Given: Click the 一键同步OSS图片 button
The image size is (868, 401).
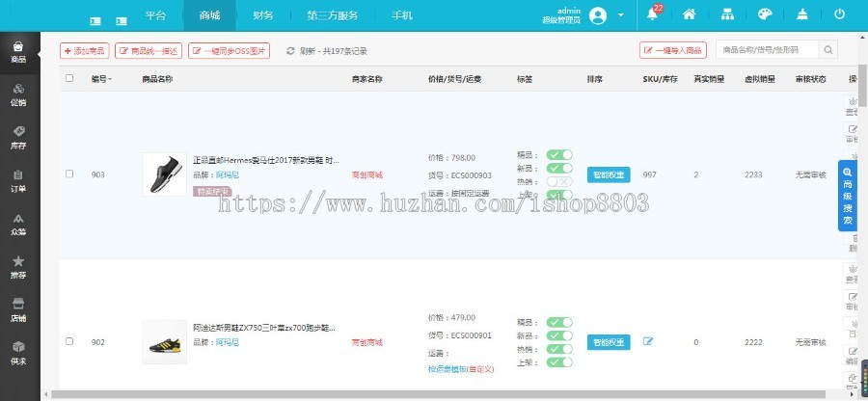Looking at the screenshot, I should click(230, 51).
